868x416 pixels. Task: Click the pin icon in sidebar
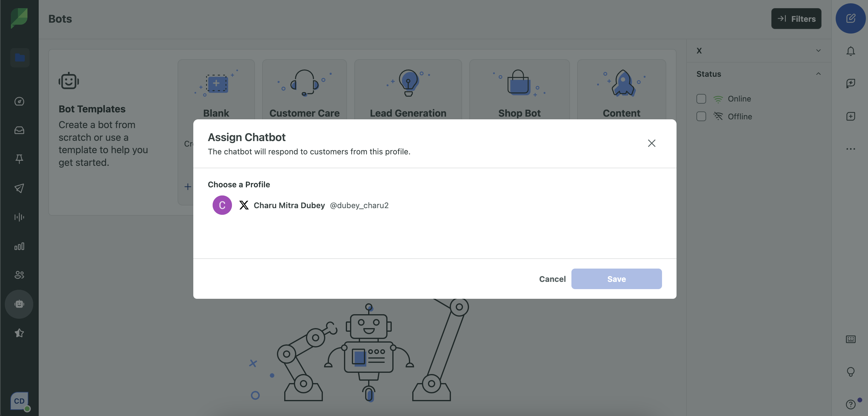19,159
